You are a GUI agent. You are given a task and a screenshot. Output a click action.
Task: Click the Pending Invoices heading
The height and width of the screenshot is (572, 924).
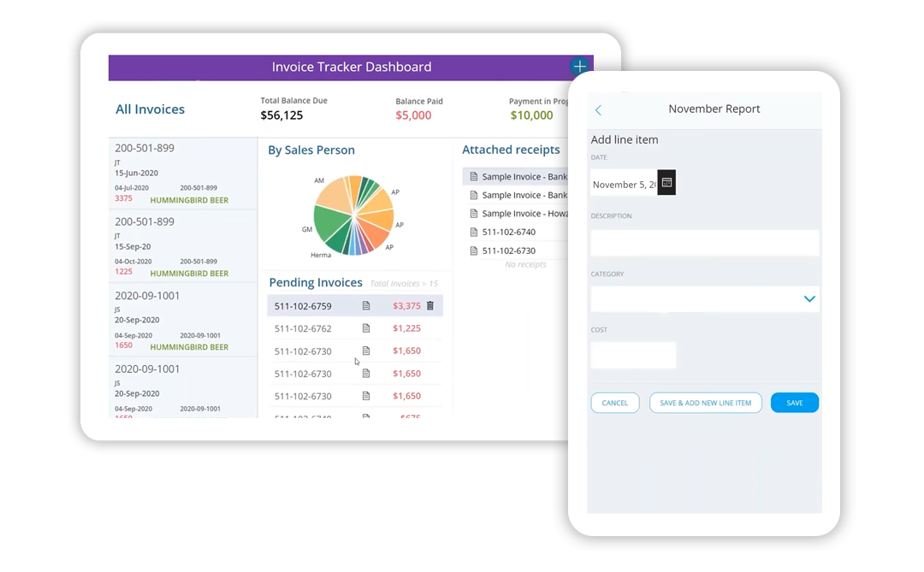coord(315,283)
